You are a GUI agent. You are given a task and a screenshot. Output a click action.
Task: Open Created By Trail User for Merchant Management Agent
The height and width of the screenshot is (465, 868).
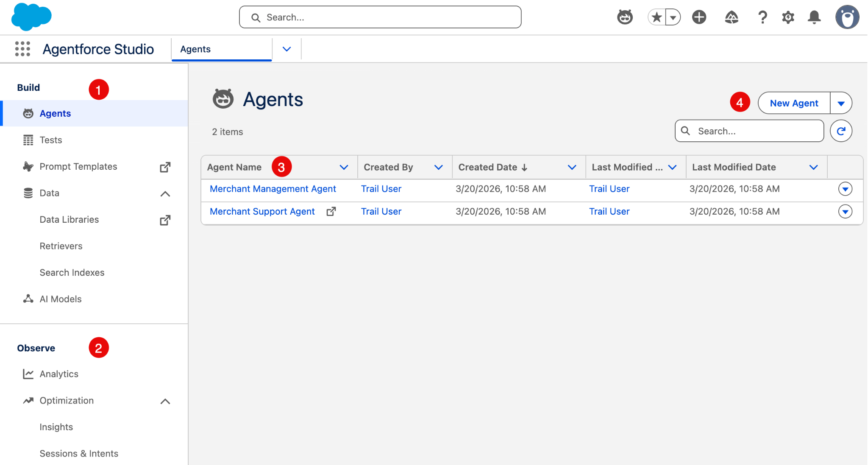pyautogui.click(x=381, y=189)
